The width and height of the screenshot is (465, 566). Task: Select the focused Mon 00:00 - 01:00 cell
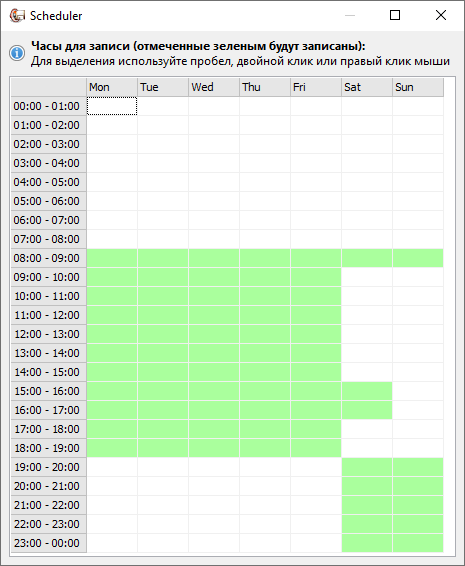coord(112,106)
